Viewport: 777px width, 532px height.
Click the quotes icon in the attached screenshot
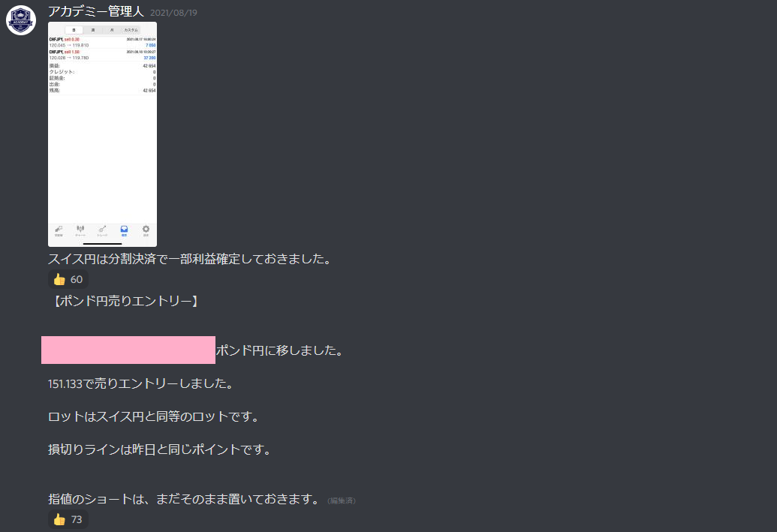(x=59, y=230)
